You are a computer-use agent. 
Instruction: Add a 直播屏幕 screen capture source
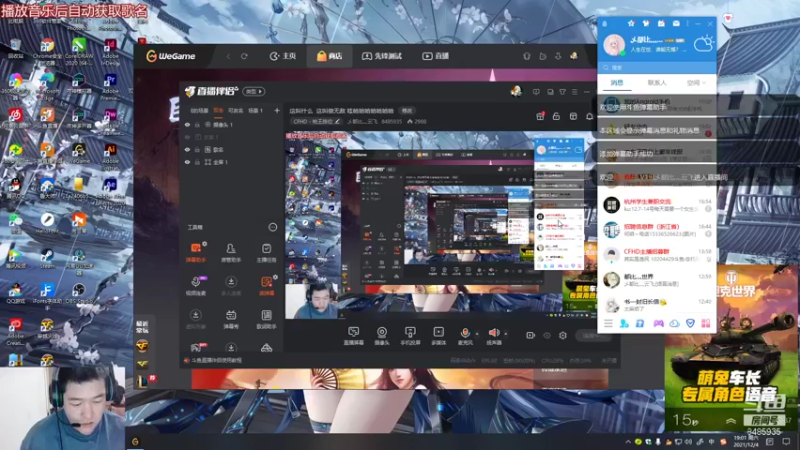(x=353, y=336)
